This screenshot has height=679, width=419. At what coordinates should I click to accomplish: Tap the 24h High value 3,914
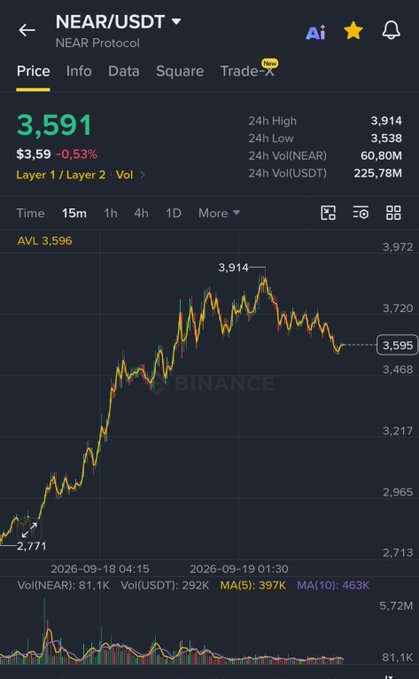pyautogui.click(x=386, y=121)
